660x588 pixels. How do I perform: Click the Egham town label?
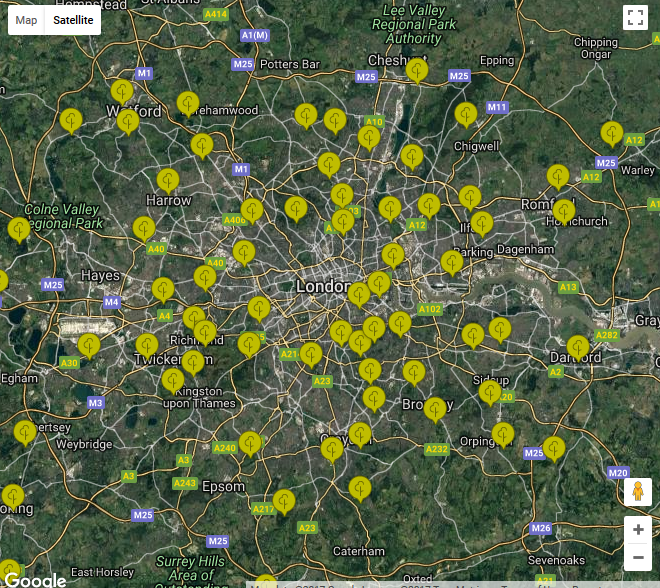pos(19,378)
